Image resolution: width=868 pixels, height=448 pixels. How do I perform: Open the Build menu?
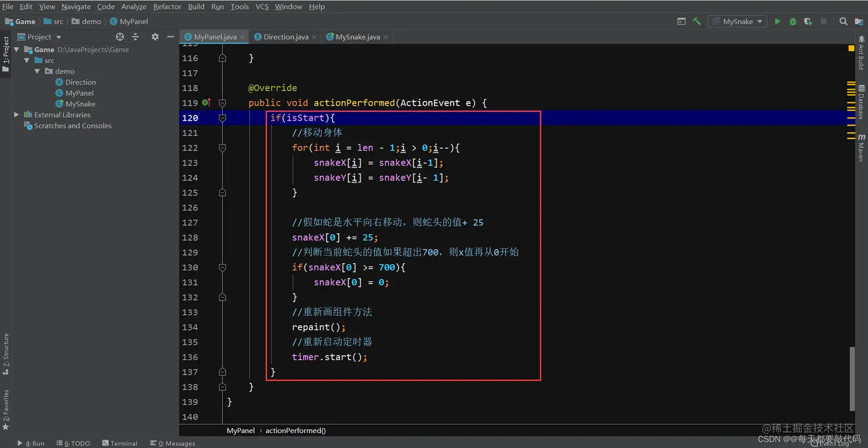tap(196, 6)
